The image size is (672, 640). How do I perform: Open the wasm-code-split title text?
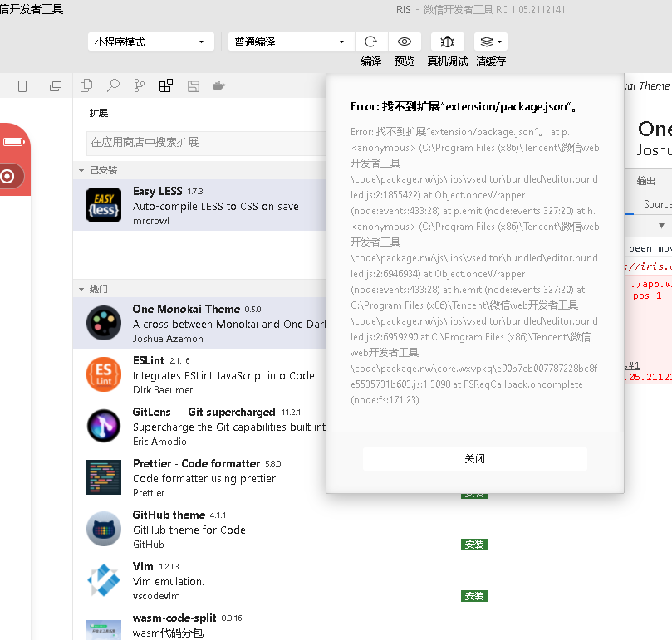(174, 618)
